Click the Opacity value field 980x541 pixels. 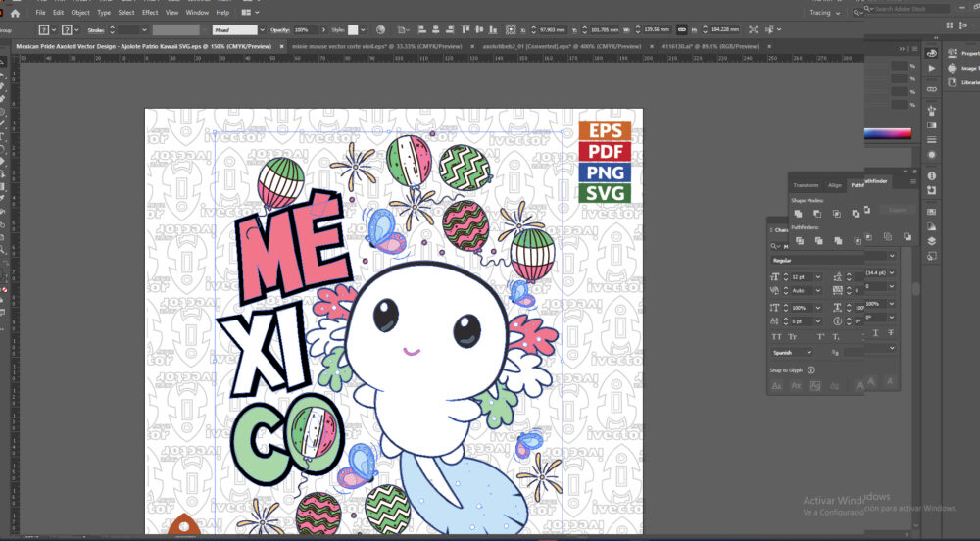[x=306, y=29]
